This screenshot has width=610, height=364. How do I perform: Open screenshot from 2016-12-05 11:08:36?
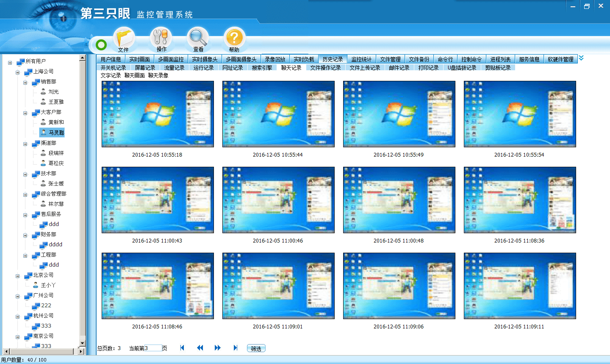click(x=520, y=200)
